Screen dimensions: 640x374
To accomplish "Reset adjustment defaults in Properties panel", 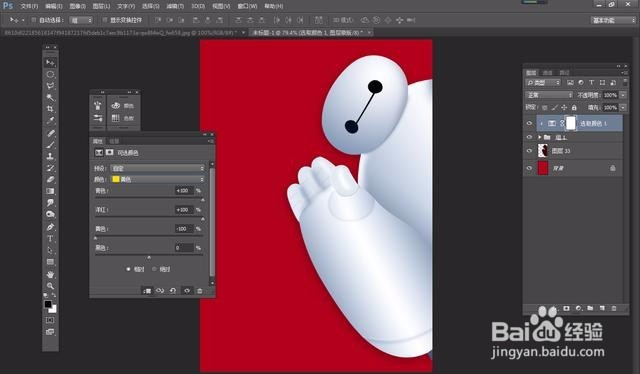I will click(x=173, y=291).
